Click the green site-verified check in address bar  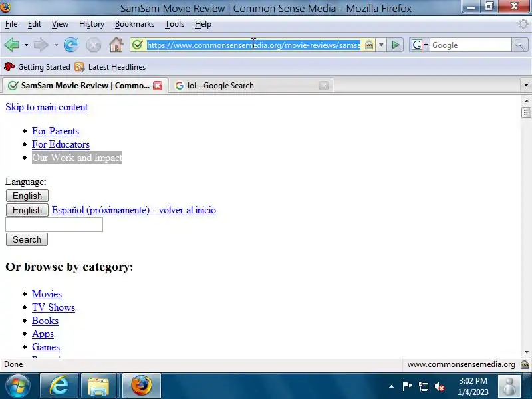pyautogui.click(x=138, y=45)
